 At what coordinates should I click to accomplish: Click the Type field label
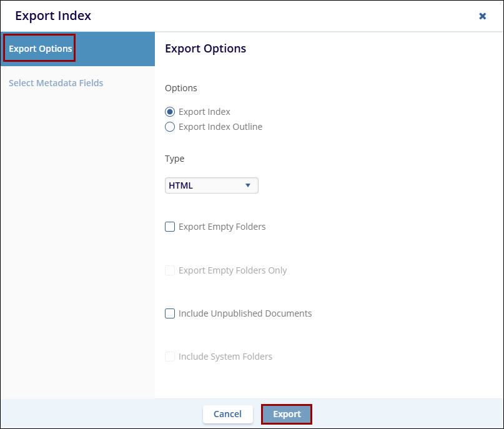click(175, 159)
